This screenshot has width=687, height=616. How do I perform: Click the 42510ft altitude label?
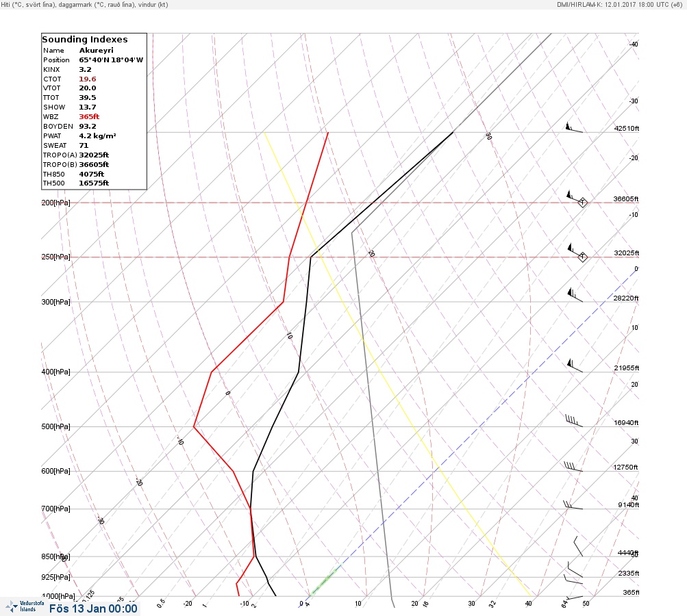point(627,128)
